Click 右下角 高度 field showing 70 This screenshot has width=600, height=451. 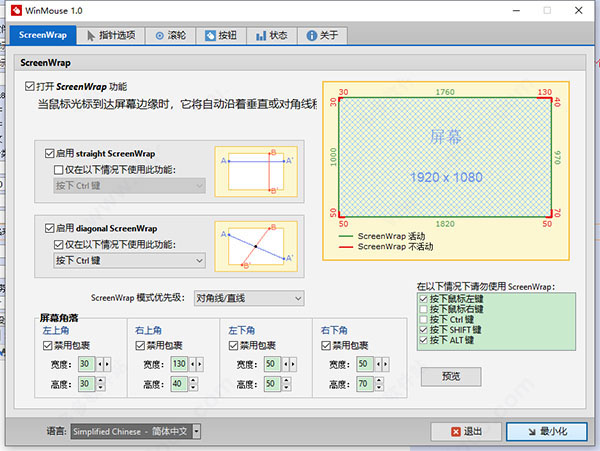click(x=365, y=384)
